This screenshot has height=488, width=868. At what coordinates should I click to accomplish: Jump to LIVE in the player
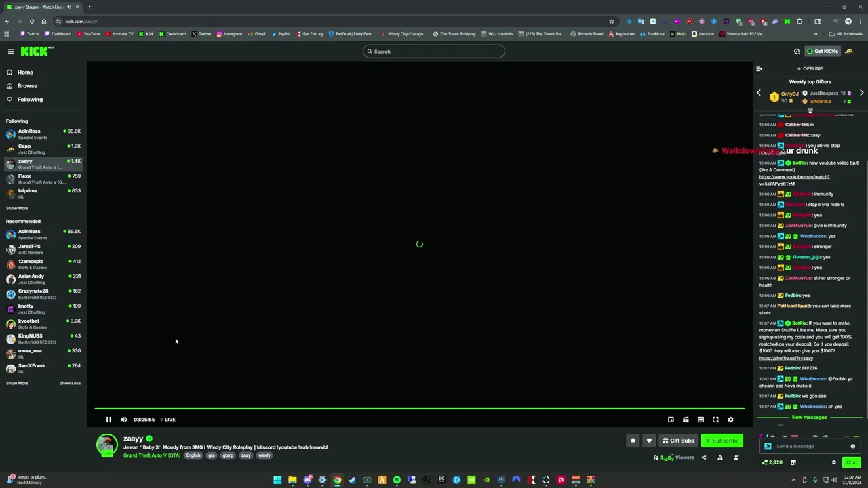point(168,420)
